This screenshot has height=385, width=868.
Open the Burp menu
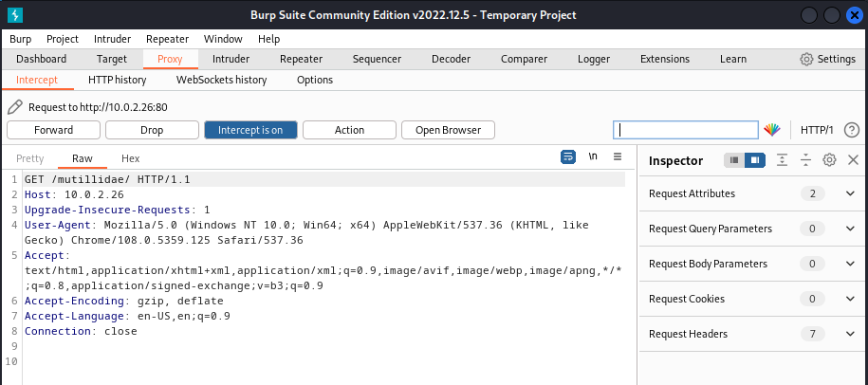21,39
